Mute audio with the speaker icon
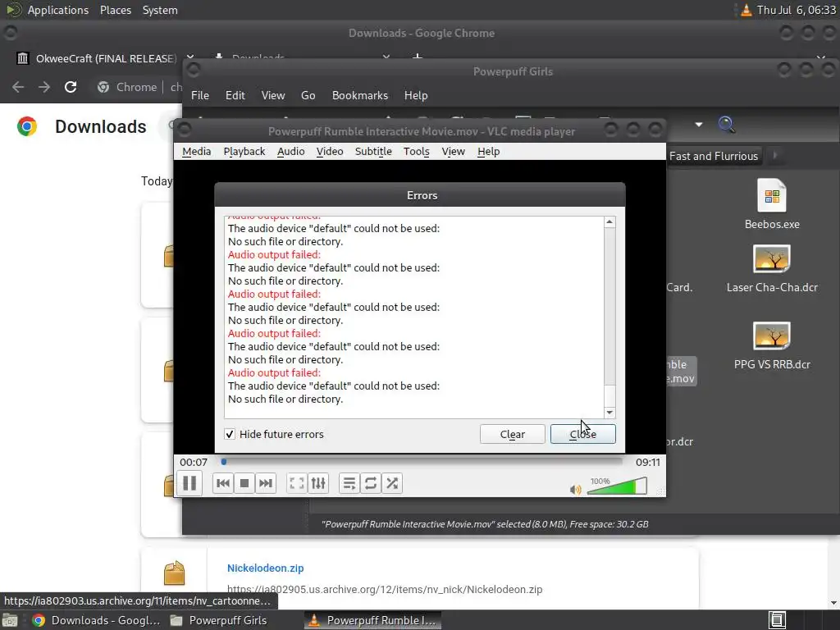840x630 pixels. pos(575,489)
